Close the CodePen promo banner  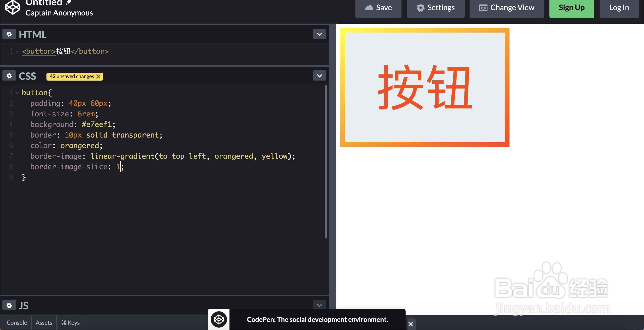[x=410, y=324]
